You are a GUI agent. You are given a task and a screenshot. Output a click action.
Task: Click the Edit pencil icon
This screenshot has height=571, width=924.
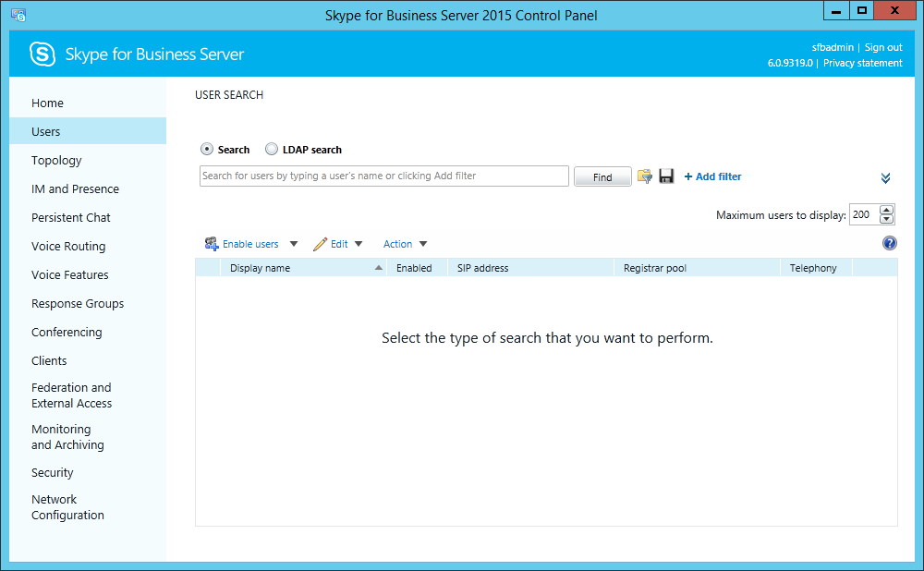(320, 244)
